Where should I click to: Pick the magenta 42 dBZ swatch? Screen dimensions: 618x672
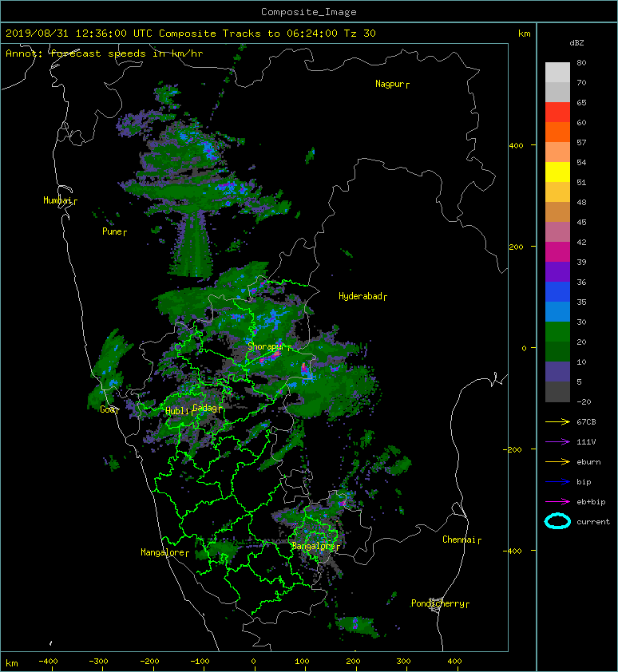557,252
